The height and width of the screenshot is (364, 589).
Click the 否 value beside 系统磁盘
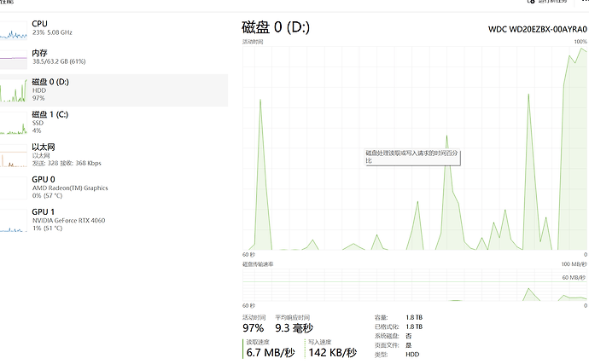409,336
